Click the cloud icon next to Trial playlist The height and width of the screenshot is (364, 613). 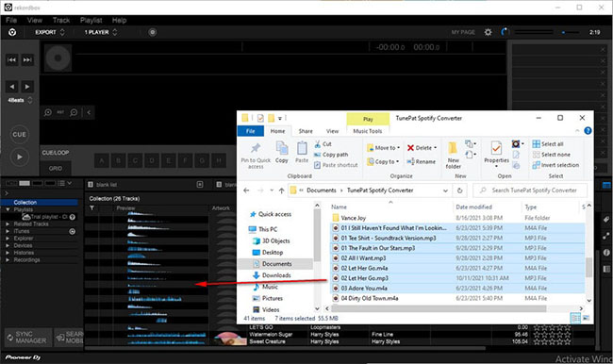tap(26, 217)
